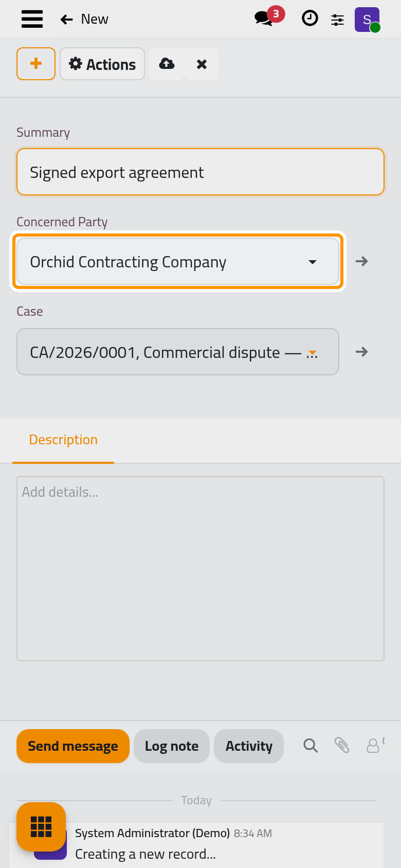Open the activities clock icon
The image size is (401, 868).
click(x=309, y=19)
